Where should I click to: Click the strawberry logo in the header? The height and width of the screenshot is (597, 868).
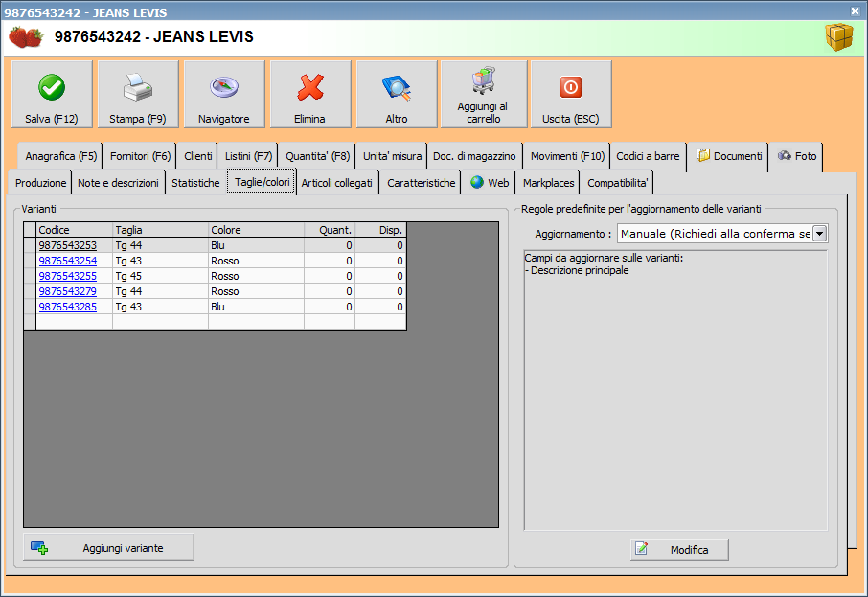pyautogui.click(x=26, y=37)
